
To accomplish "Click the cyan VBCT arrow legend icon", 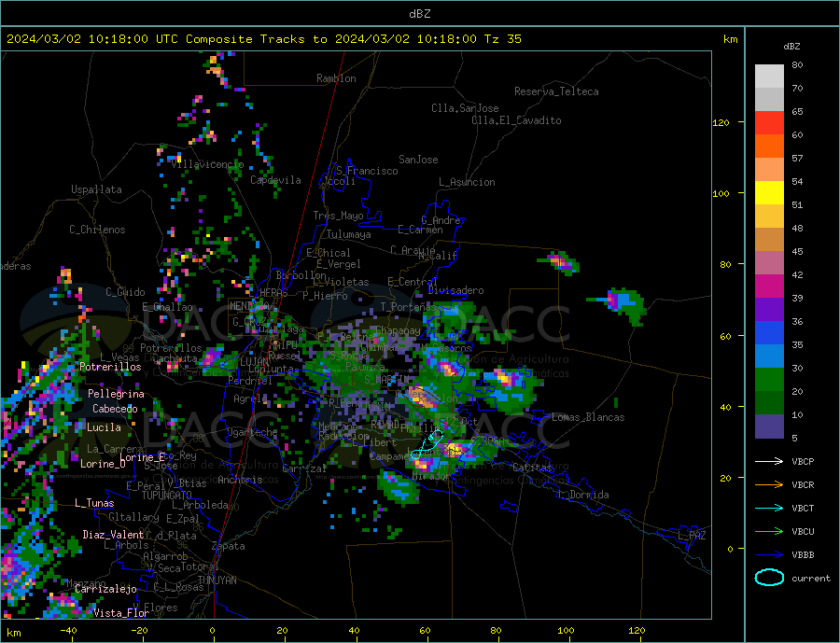I will [x=769, y=508].
